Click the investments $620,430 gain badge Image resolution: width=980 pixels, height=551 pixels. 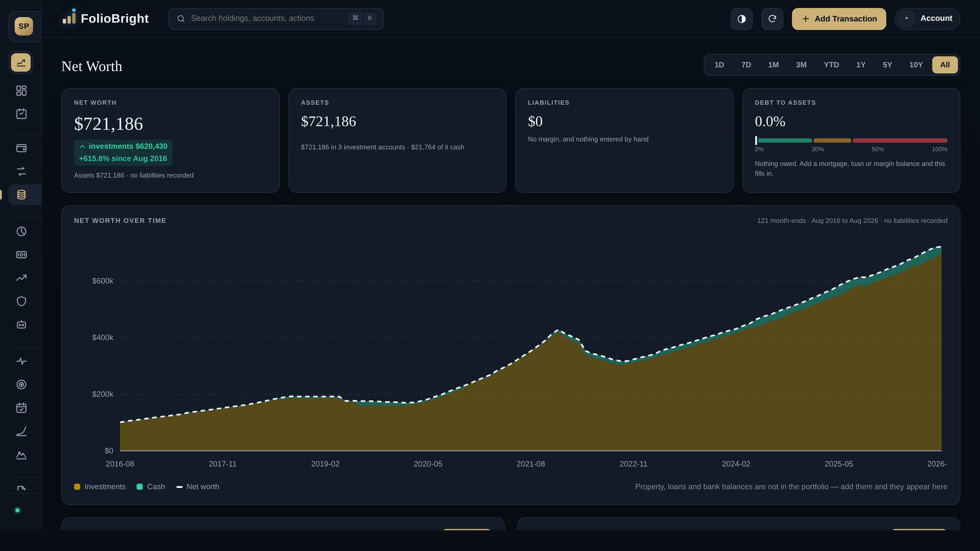[123, 152]
